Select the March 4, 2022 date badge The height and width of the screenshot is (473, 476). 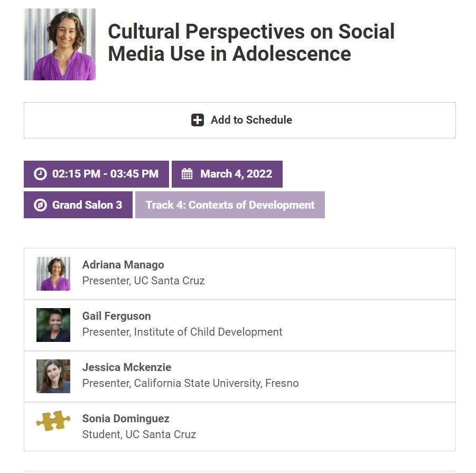(x=227, y=174)
